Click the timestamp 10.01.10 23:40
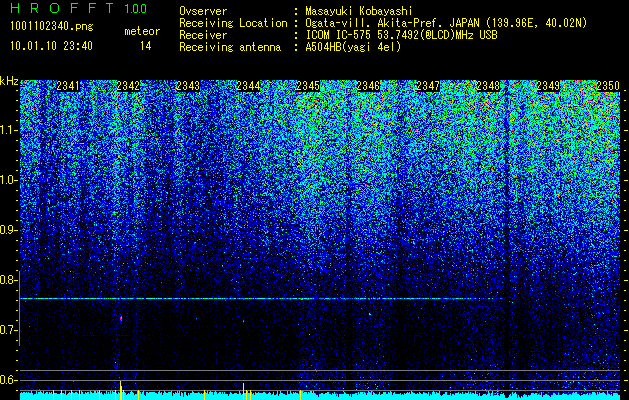 [51, 46]
